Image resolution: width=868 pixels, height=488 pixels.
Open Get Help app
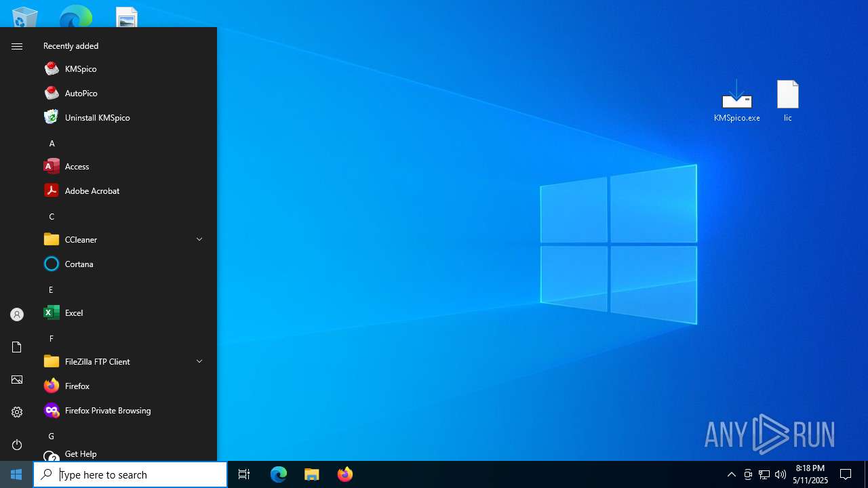coord(124,454)
